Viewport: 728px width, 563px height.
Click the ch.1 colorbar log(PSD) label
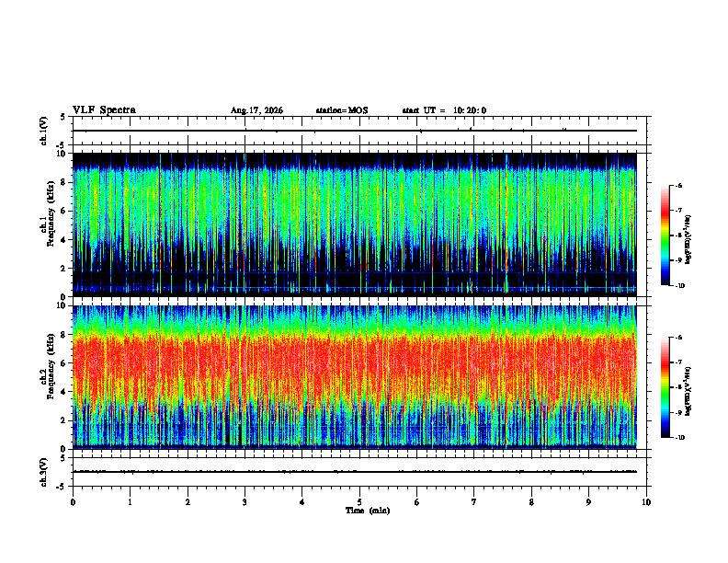coord(688,239)
